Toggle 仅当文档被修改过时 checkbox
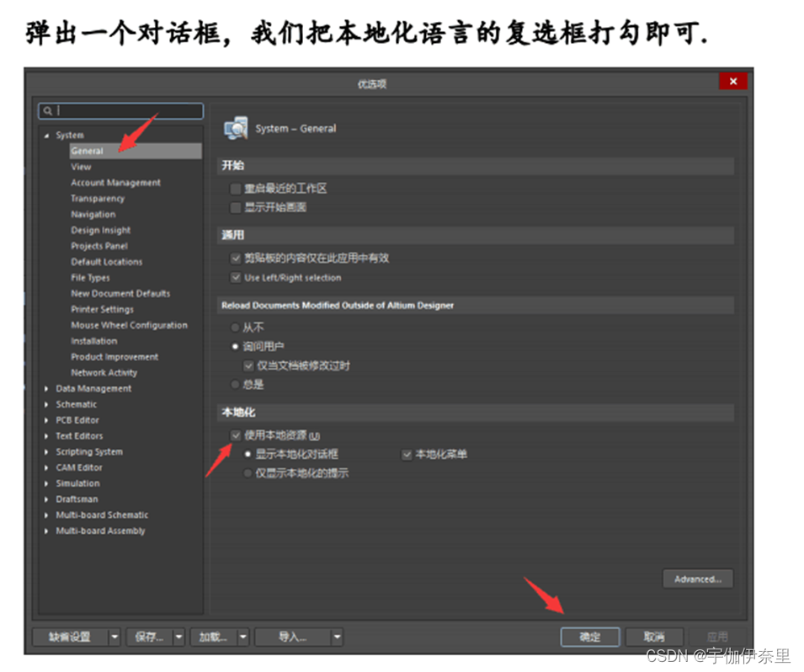Screen dimensions: 804x672 tap(248, 365)
